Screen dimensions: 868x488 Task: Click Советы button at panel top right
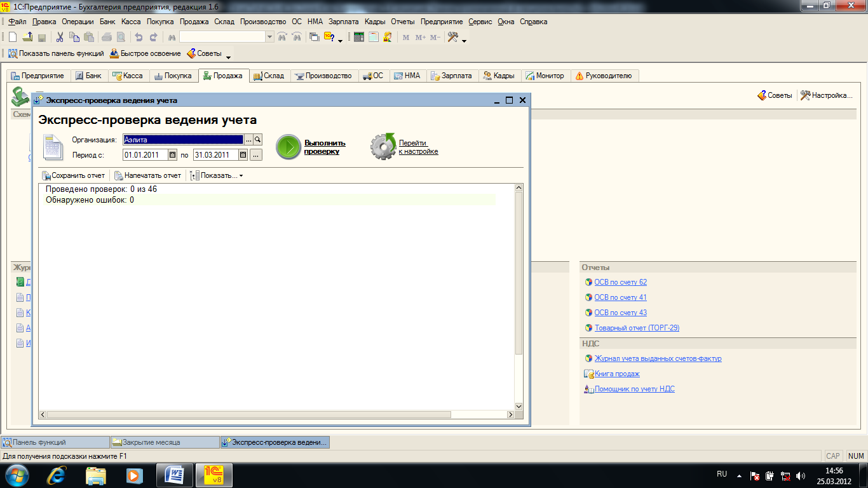775,95
